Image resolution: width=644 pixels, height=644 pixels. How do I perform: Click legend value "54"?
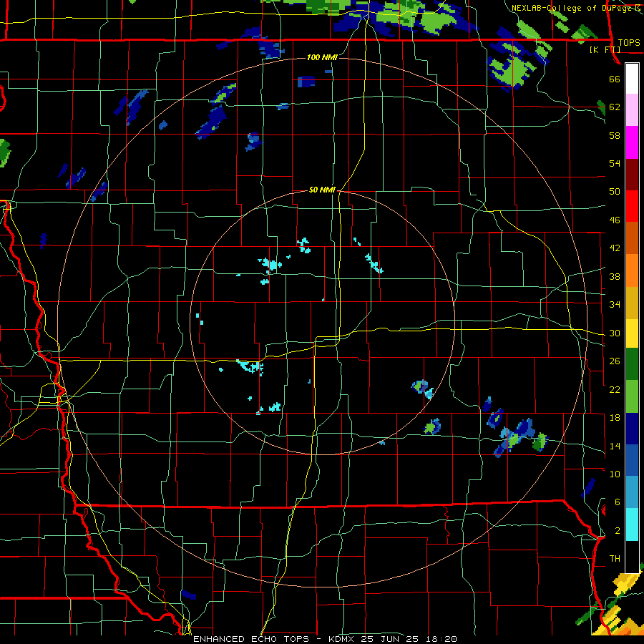[615, 163]
